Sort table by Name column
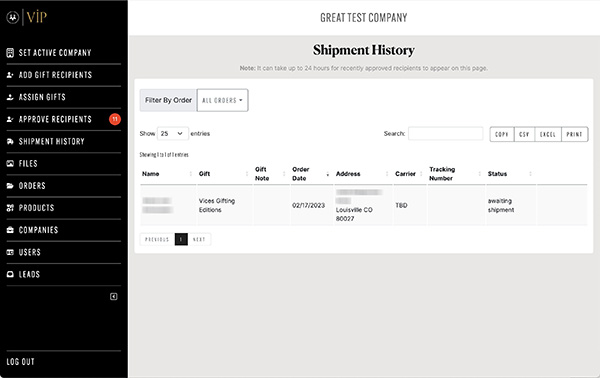This screenshot has width=600, height=378. (168, 174)
